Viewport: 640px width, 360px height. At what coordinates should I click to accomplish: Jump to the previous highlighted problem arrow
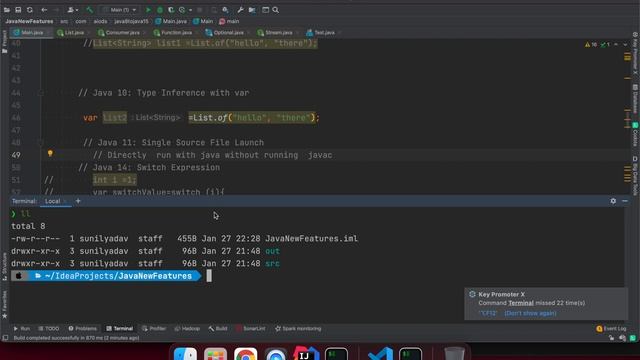[x=616, y=44]
